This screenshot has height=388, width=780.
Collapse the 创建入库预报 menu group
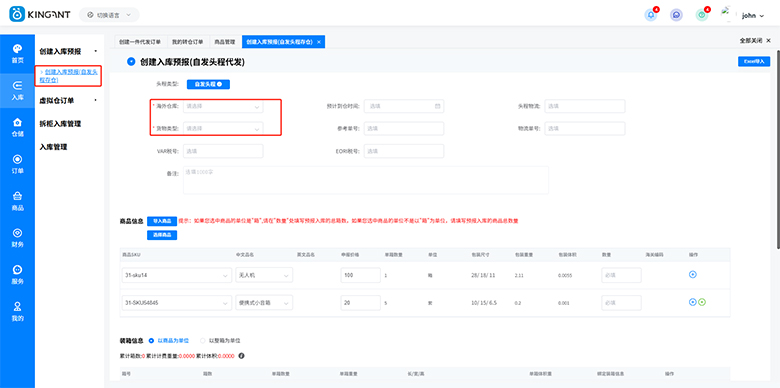tap(69, 51)
